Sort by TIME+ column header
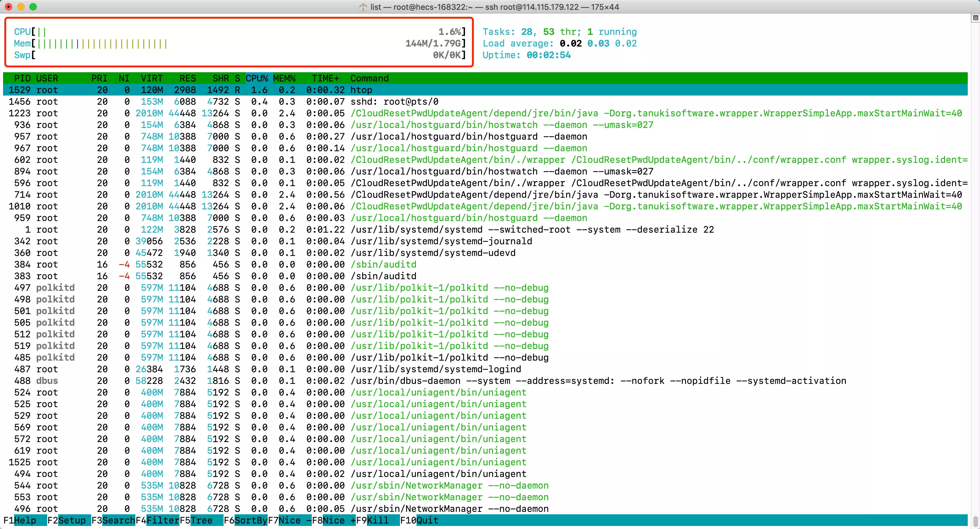The width and height of the screenshot is (980, 529). pos(326,78)
